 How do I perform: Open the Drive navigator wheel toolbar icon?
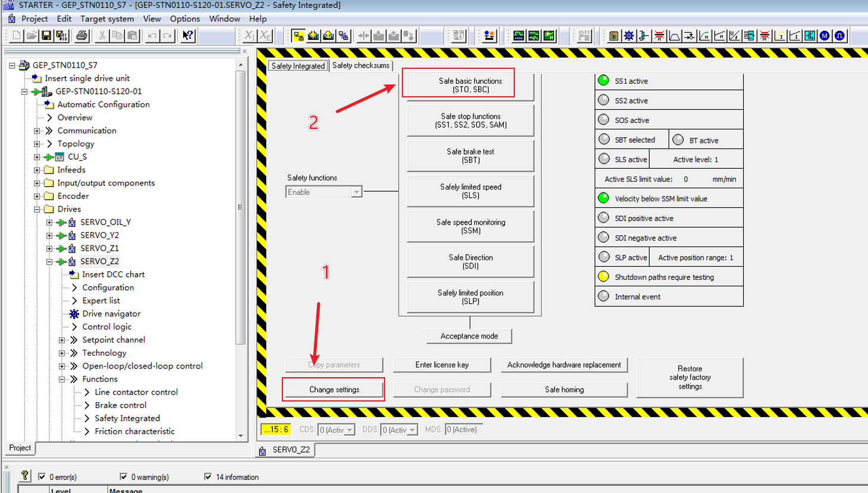point(629,36)
